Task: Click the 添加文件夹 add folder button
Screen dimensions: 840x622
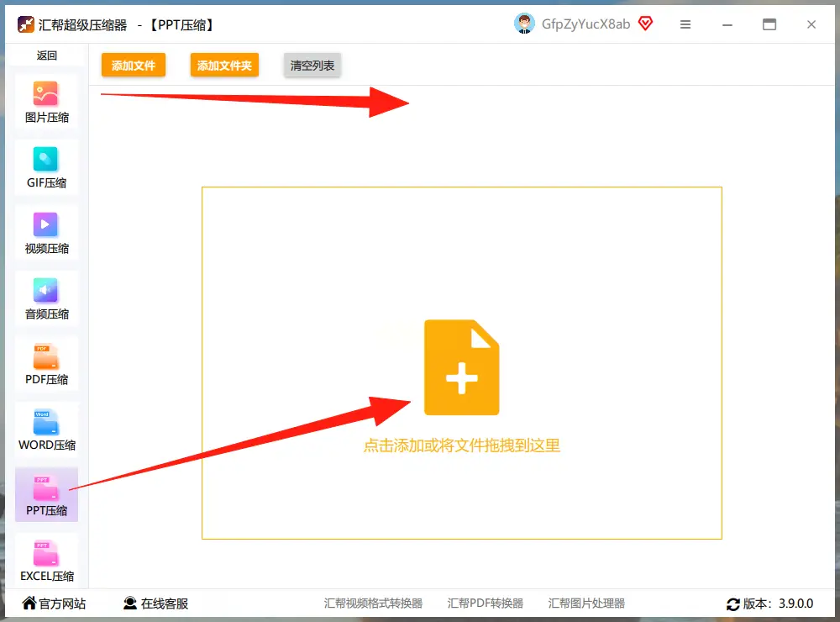Action: click(x=224, y=64)
